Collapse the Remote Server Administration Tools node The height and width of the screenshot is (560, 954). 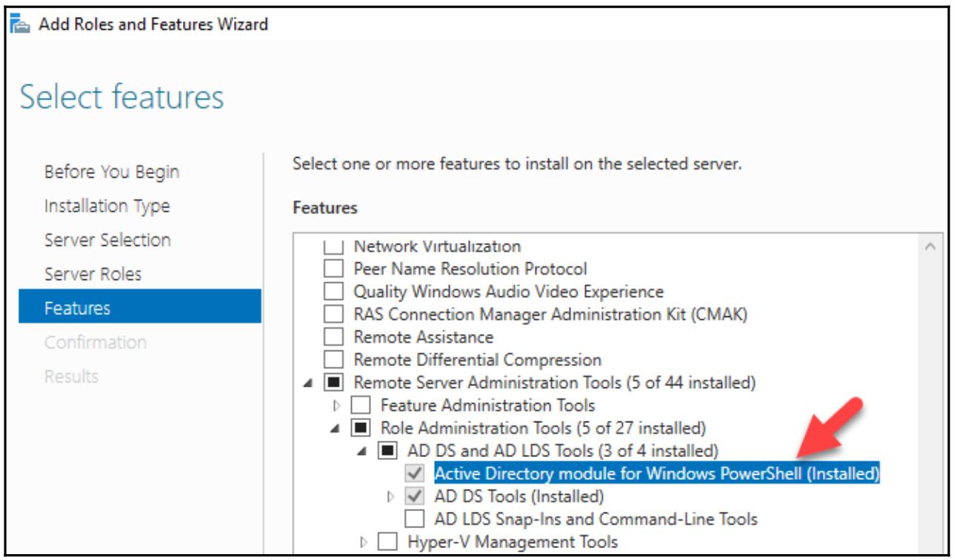pos(309,384)
